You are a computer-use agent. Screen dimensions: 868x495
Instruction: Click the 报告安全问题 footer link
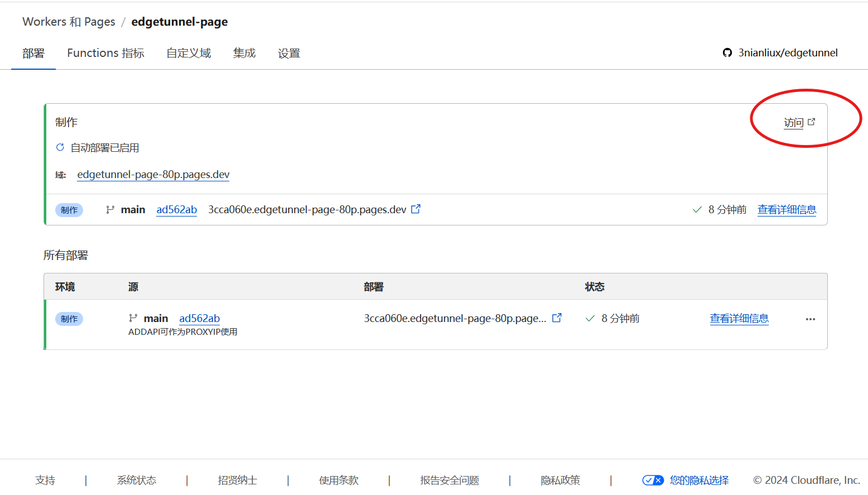pyautogui.click(x=450, y=480)
